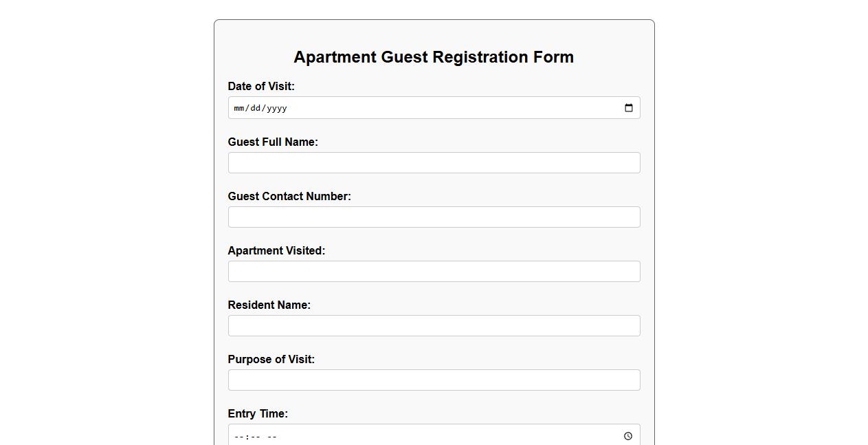Click the Guest Contact Number input field
Image resolution: width=868 pixels, height=445 pixels.
[434, 217]
